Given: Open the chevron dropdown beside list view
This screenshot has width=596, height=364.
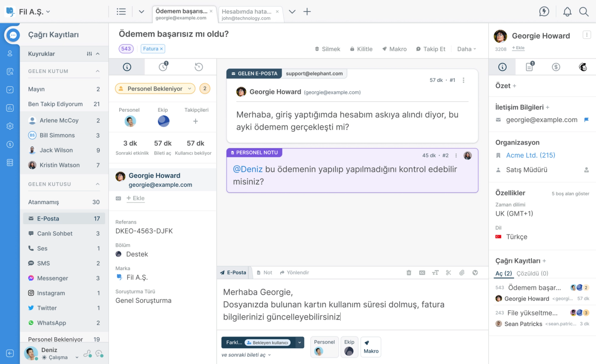Looking at the screenshot, I should point(141,12).
